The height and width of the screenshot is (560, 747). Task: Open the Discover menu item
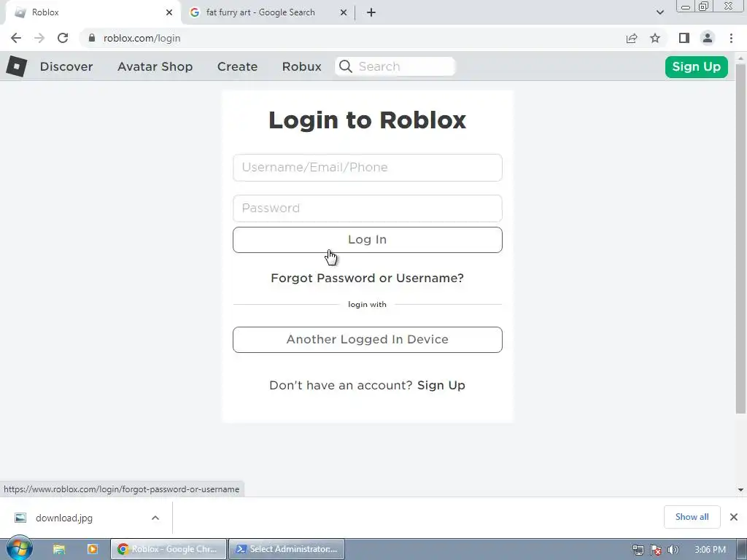66,66
